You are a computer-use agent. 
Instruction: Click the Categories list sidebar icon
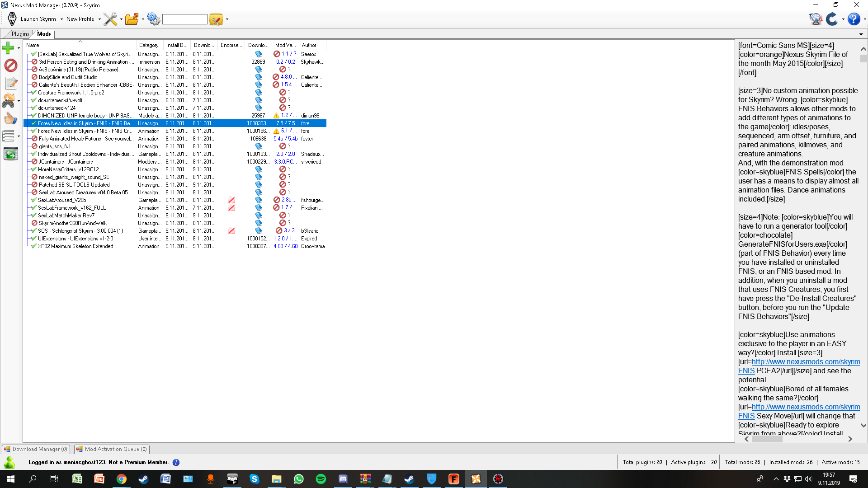coord(9,136)
